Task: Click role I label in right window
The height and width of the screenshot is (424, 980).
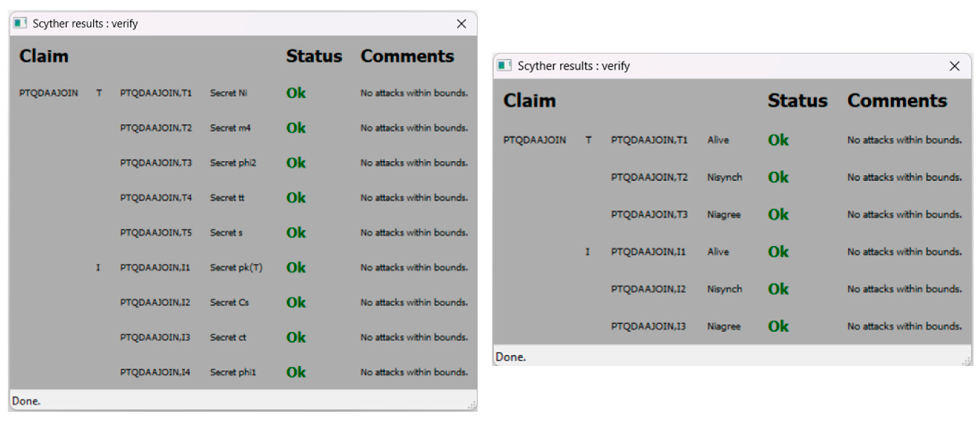Action: (588, 252)
